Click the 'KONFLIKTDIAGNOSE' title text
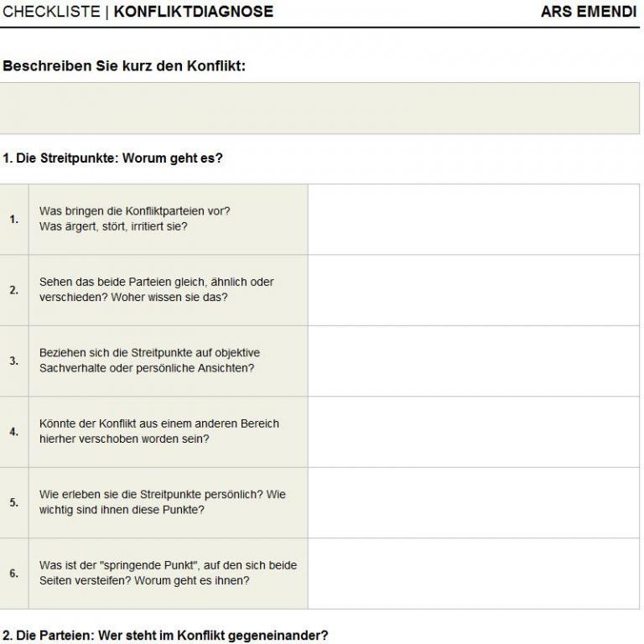 point(193,12)
